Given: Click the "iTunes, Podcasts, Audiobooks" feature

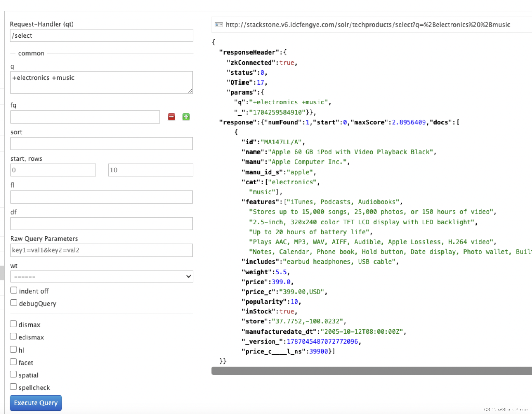Looking at the screenshot, I should 343,202.
